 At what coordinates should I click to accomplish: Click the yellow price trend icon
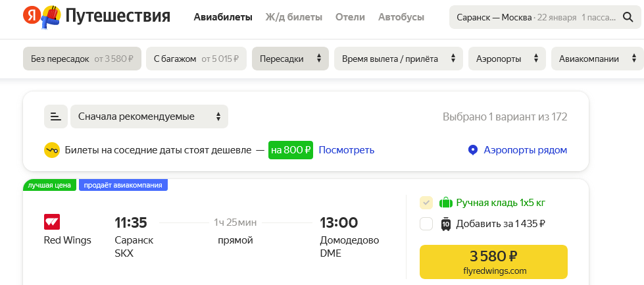pyautogui.click(x=52, y=150)
